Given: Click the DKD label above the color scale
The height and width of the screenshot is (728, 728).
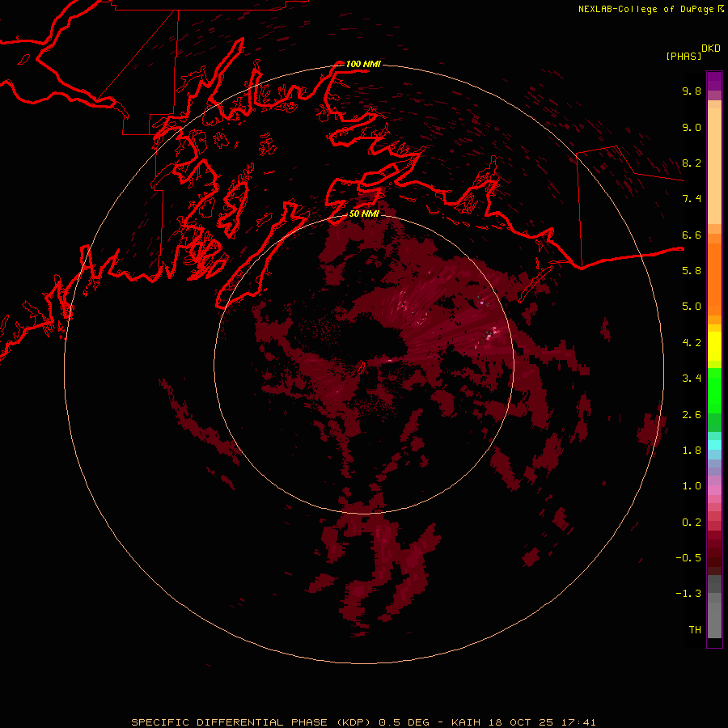Looking at the screenshot, I should coord(711,49).
